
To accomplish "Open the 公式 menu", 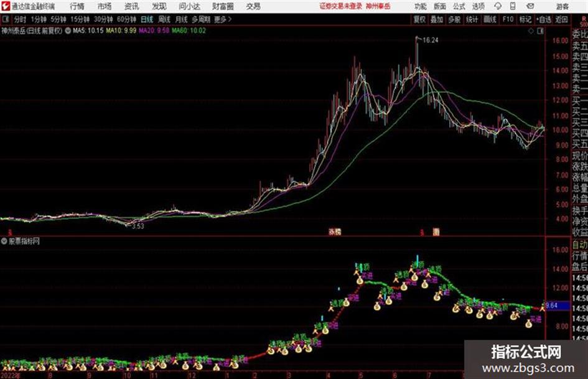I will coord(459,6).
